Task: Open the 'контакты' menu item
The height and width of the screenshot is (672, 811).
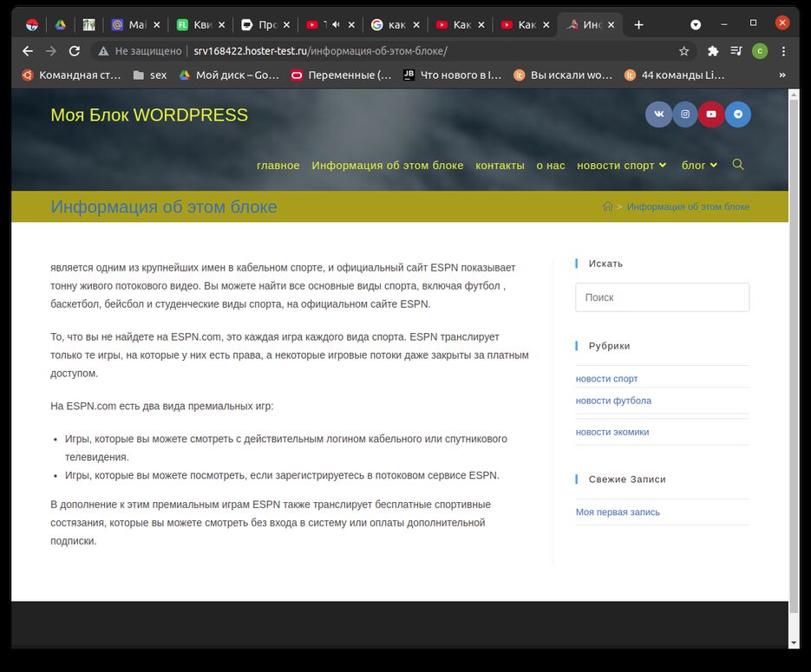Action: pos(500,166)
